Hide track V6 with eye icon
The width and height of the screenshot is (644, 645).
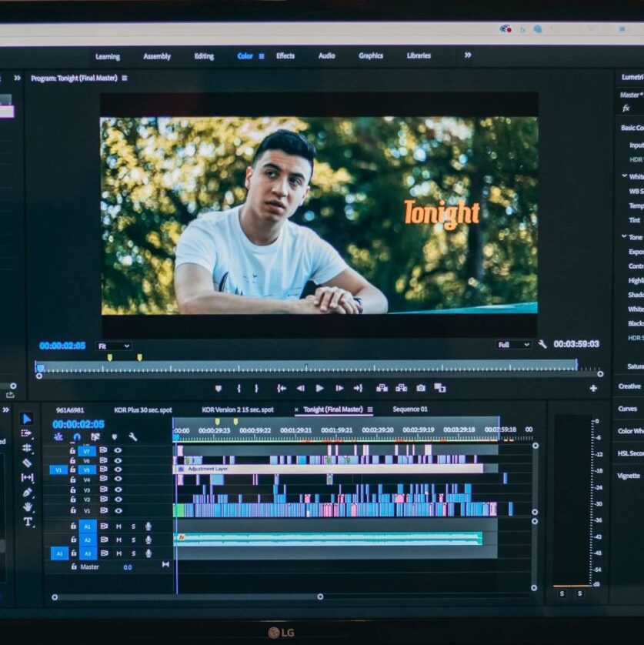coord(118,460)
